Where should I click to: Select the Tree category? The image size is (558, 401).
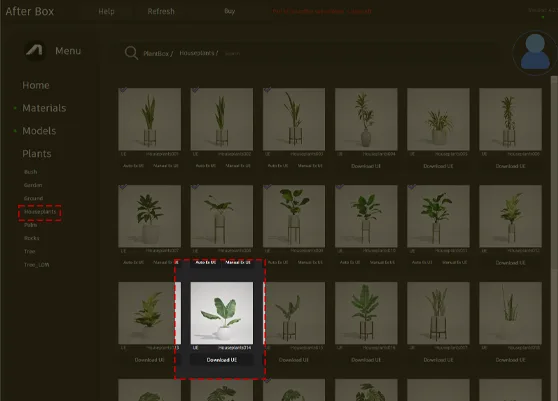click(x=30, y=252)
